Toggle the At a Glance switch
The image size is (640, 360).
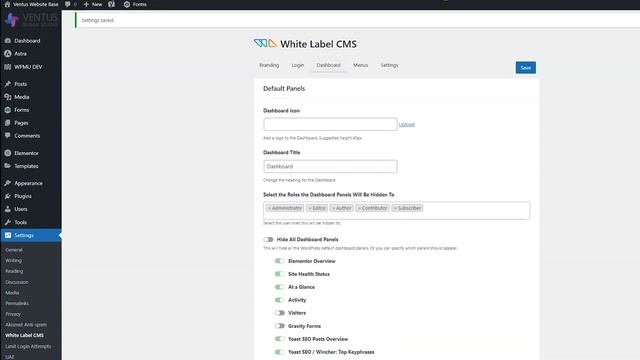(x=280, y=287)
